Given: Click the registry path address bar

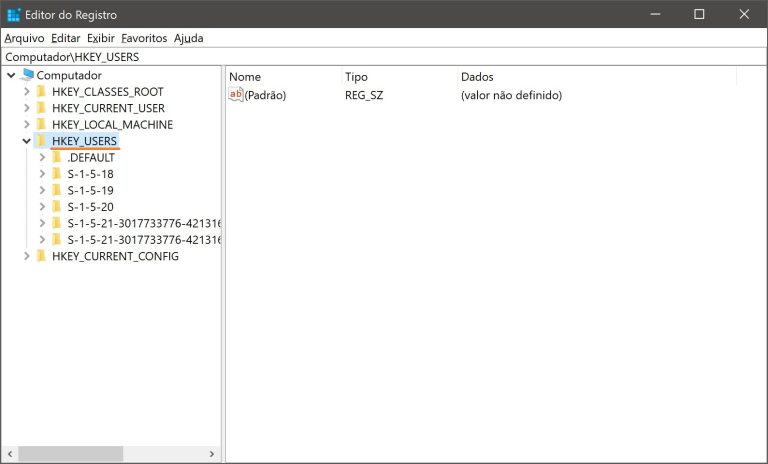Looking at the screenshot, I should click(x=384, y=57).
